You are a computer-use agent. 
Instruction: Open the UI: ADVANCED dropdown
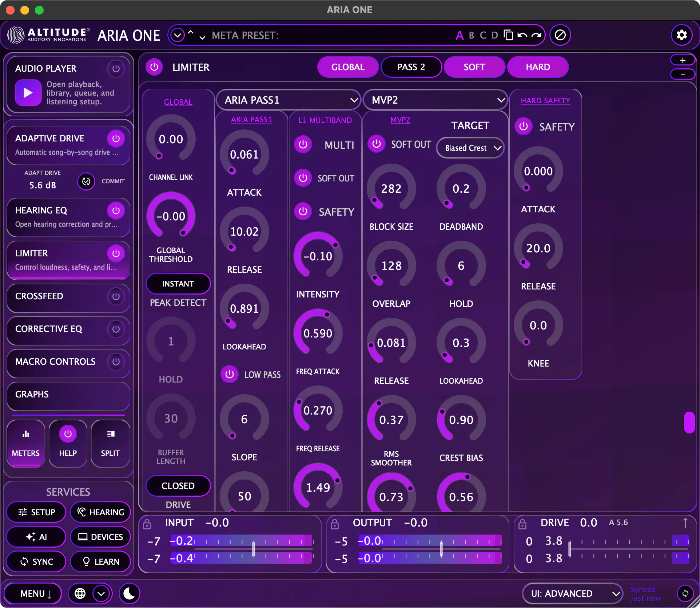pos(573,593)
